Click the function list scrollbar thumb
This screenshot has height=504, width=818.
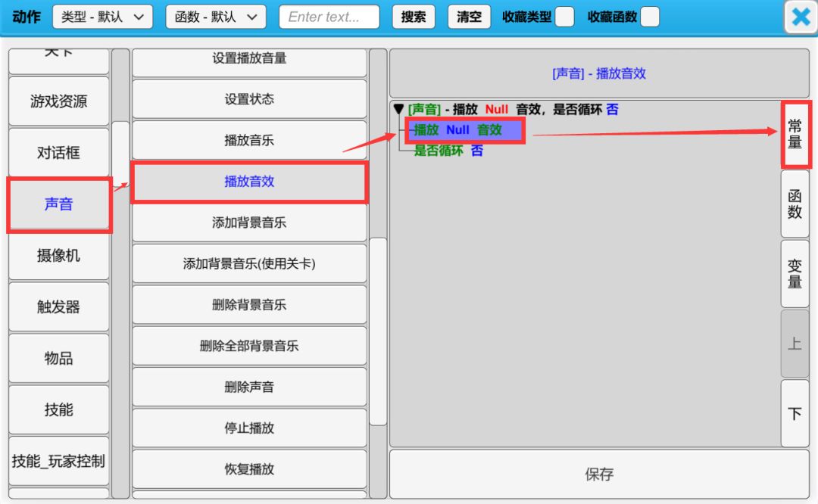click(377, 331)
